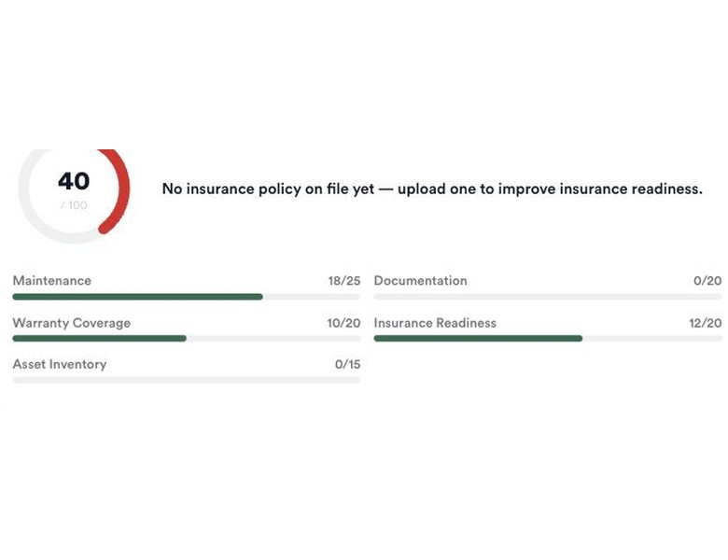This screenshot has height=560, width=728.
Task: Click the no insurance policy message
Action: click(432, 189)
